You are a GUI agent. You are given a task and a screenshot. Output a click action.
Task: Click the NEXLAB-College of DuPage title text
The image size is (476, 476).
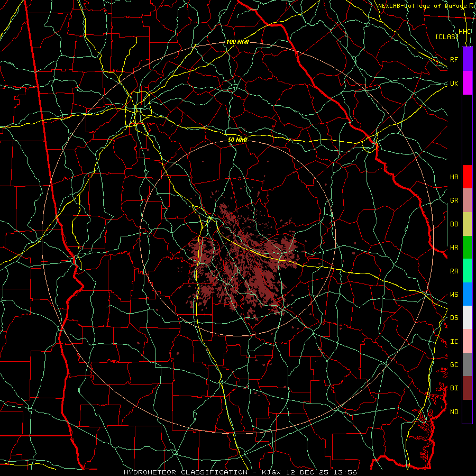click(x=424, y=6)
